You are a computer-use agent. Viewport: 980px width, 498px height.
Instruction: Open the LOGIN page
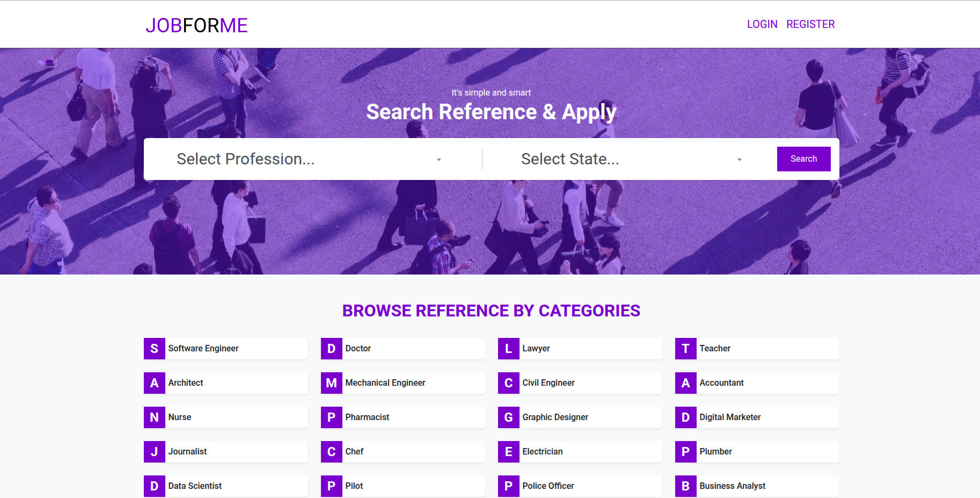click(762, 24)
